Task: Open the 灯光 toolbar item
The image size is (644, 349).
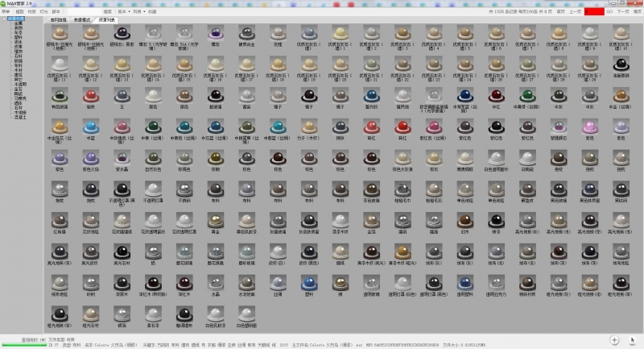Action: [x=43, y=11]
